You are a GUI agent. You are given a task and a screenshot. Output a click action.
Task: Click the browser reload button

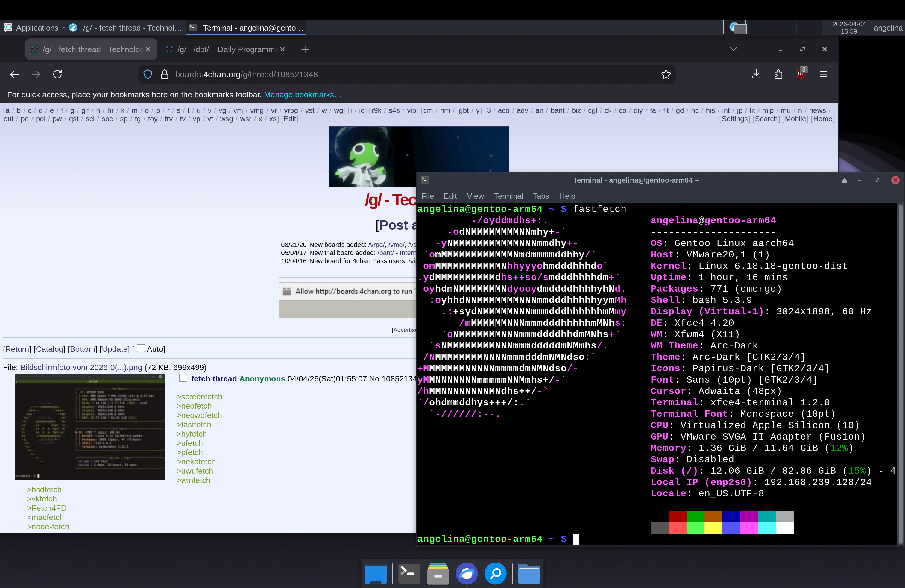pyautogui.click(x=57, y=74)
